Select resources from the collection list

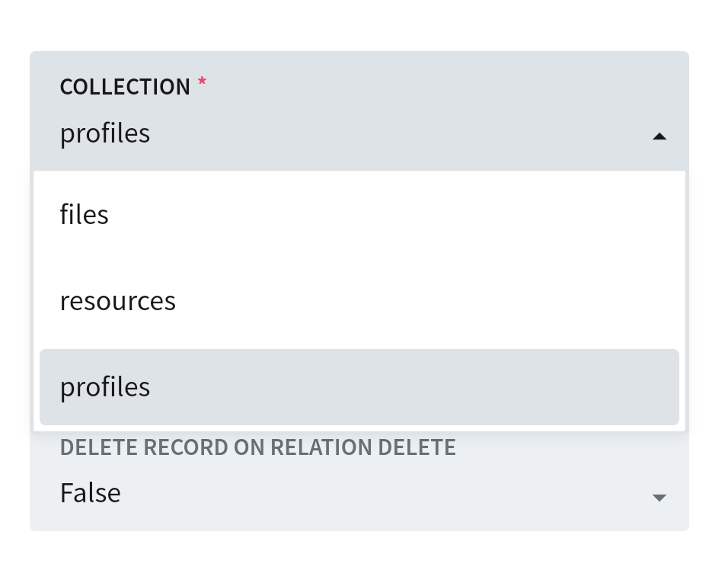[117, 300]
